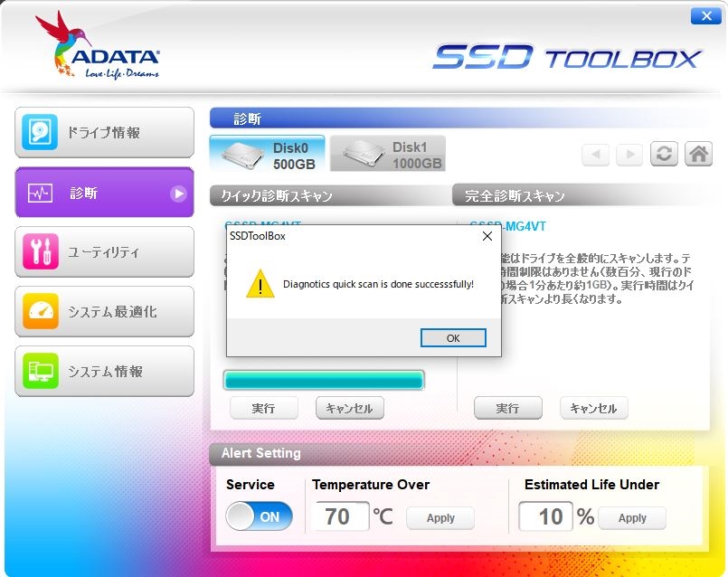Click the green computer system info icon
The width and height of the screenshot is (728, 577).
click(41, 371)
